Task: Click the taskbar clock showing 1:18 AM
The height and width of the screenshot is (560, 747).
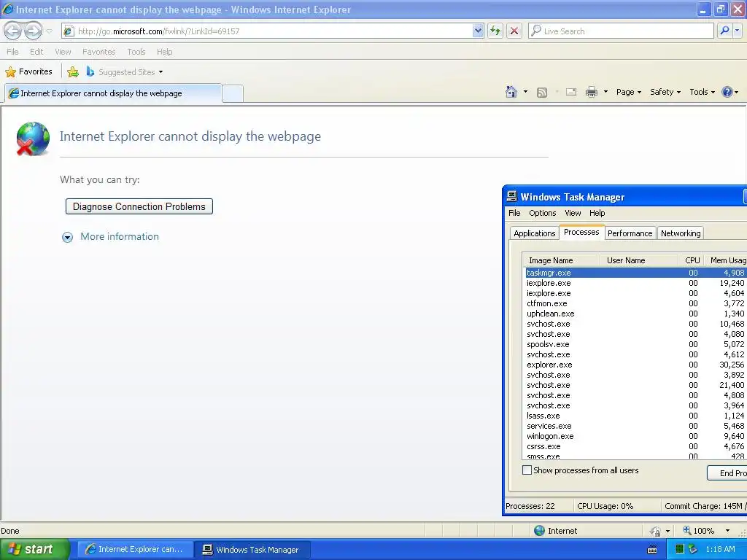Action: tap(720, 550)
